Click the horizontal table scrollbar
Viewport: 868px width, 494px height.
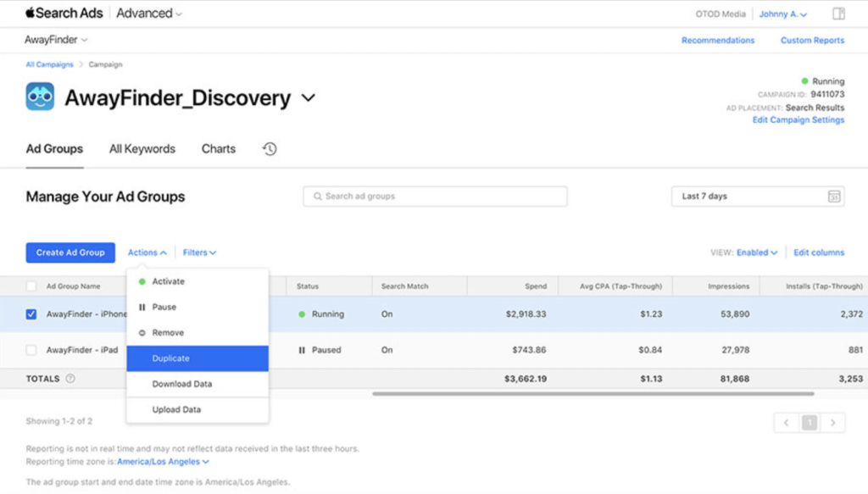(593, 394)
